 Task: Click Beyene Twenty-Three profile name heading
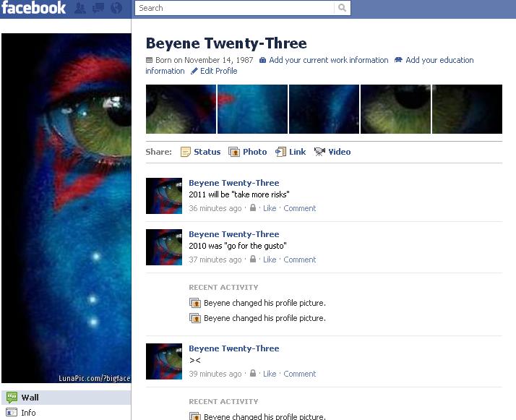226,43
